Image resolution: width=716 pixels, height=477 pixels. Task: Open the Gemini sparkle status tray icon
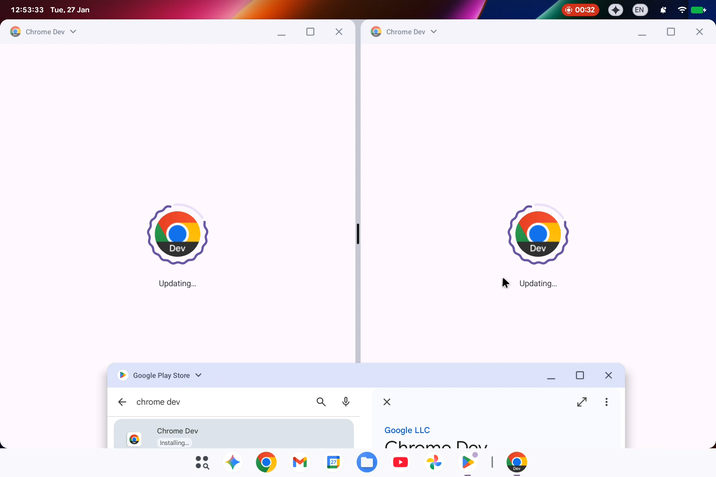(616, 10)
